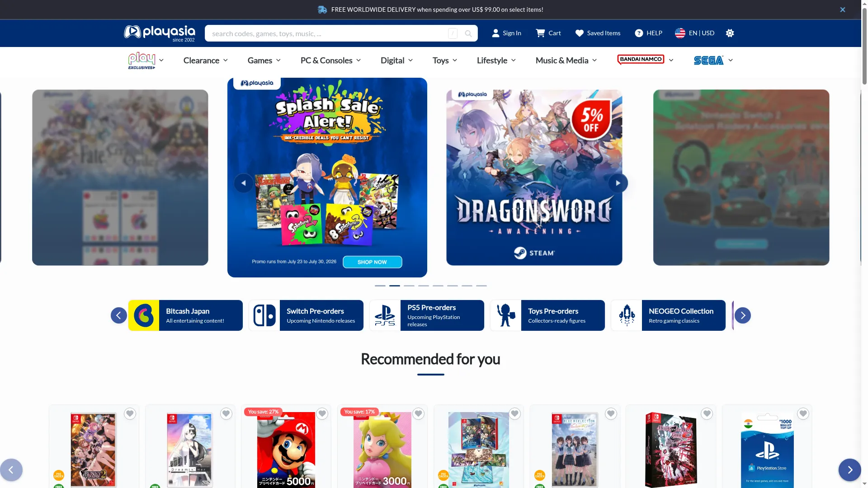Screen dimensions: 868x488
Task: Save Blue Reflection game to wishlist
Action: coord(611,413)
